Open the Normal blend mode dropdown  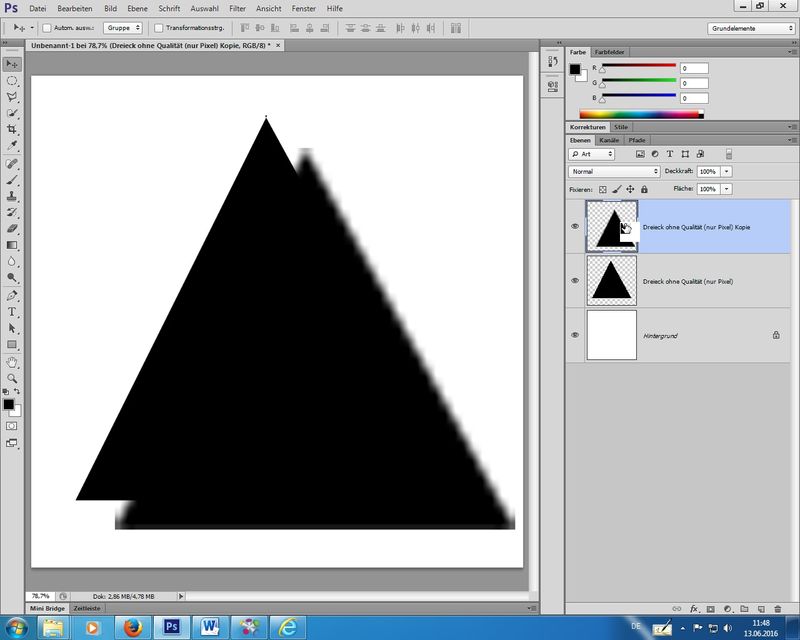point(614,172)
